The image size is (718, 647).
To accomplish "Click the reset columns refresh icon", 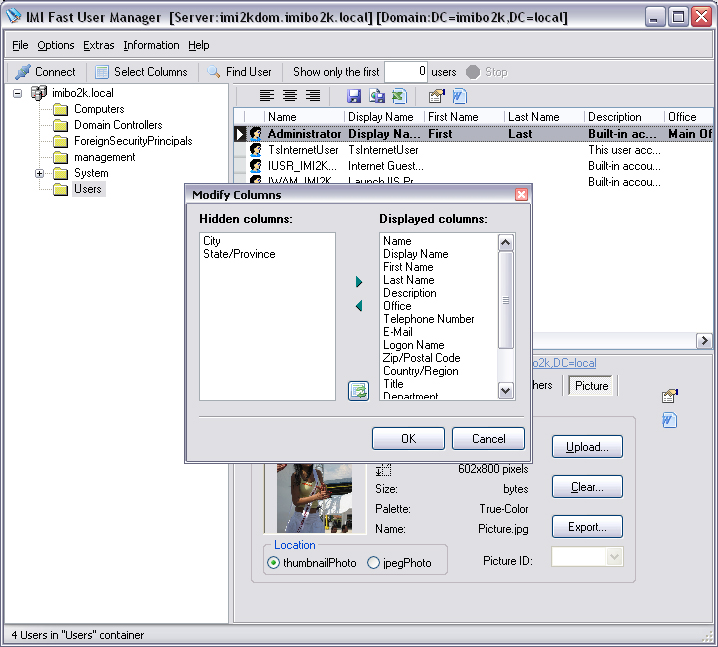I will (x=359, y=391).
